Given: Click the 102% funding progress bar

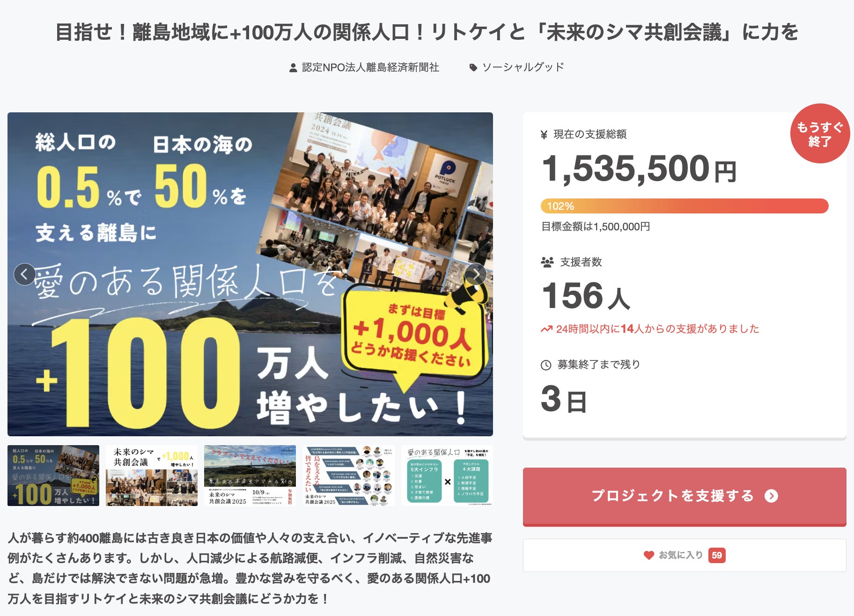Looking at the screenshot, I should 684,206.
